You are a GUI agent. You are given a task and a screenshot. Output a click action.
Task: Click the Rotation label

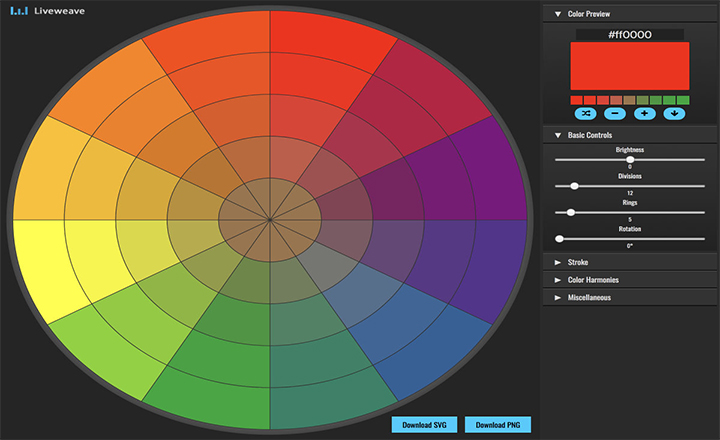[x=630, y=229]
